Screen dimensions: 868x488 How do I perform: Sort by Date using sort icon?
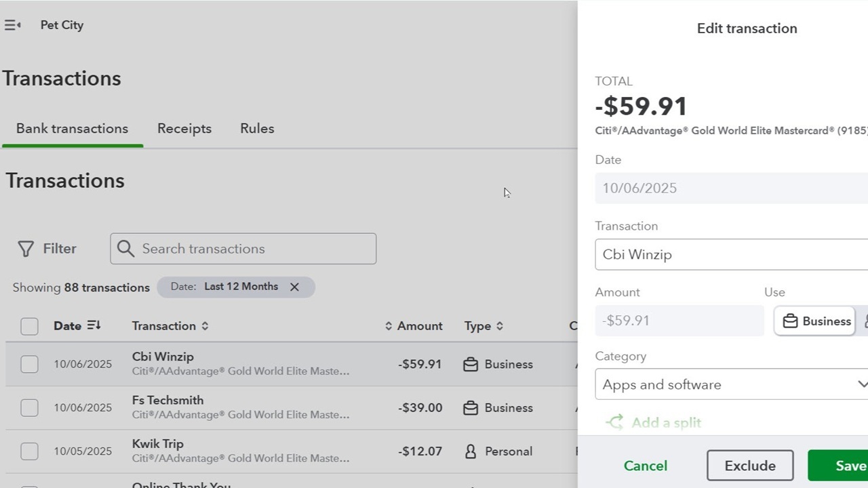tap(94, 325)
